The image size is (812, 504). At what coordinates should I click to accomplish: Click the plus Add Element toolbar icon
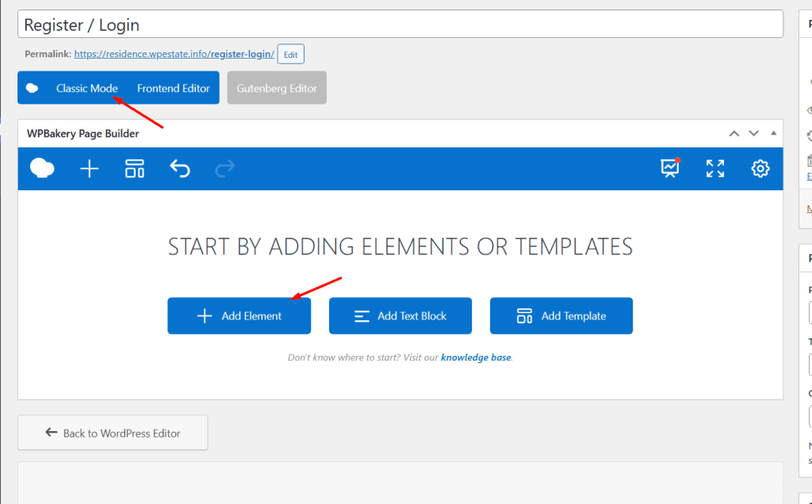pos(90,169)
